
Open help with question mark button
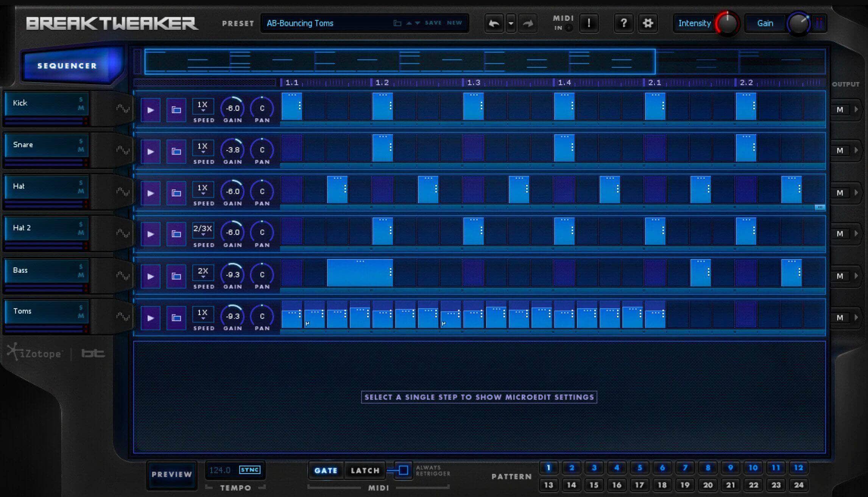click(623, 23)
